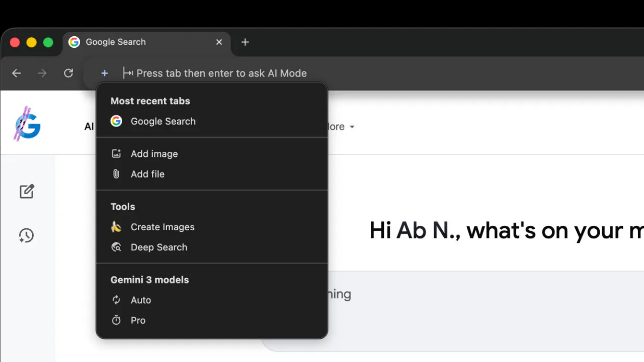Open a new chat with the compose icon
Viewport: 644px width, 362px height.
pyautogui.click(x=27, y=191)
